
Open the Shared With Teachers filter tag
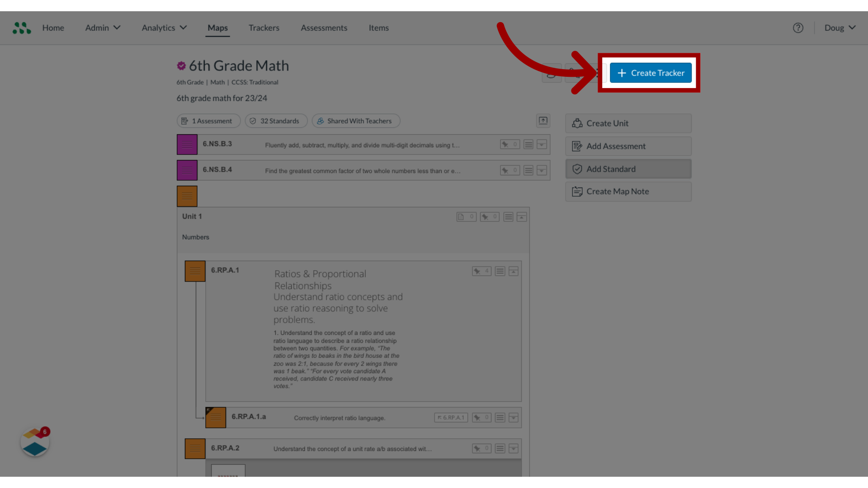[x=355, y=120]
